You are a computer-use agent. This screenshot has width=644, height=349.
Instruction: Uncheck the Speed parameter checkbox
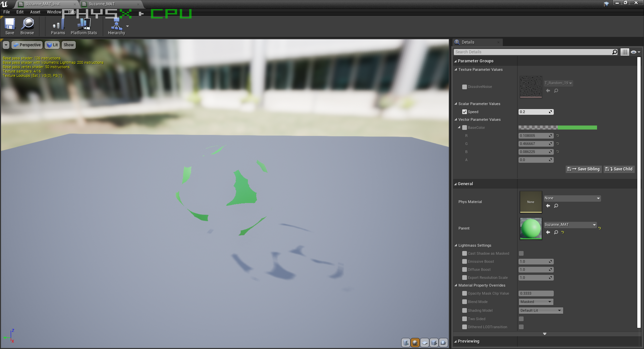coord(465,112)
